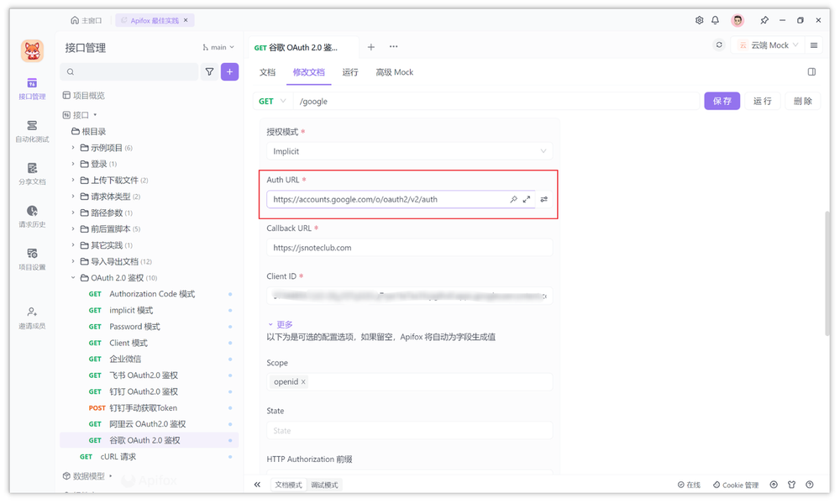Click inside the State input field
Image resolution: width=840 pixels, height=504 pixels.
pyautogui.click(x=409, y=429)
